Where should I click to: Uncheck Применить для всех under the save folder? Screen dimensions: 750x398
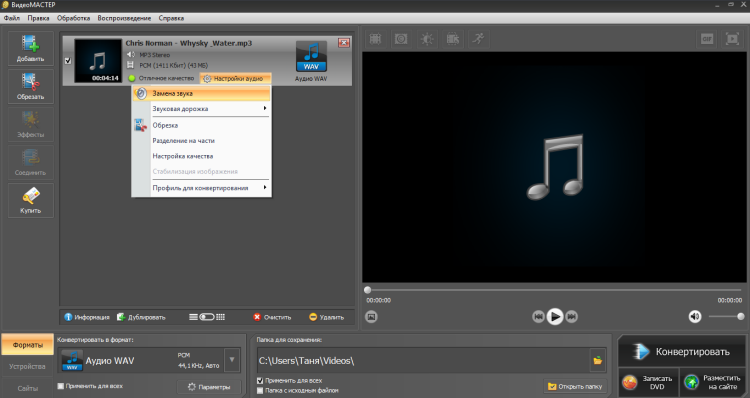(260, 381)
